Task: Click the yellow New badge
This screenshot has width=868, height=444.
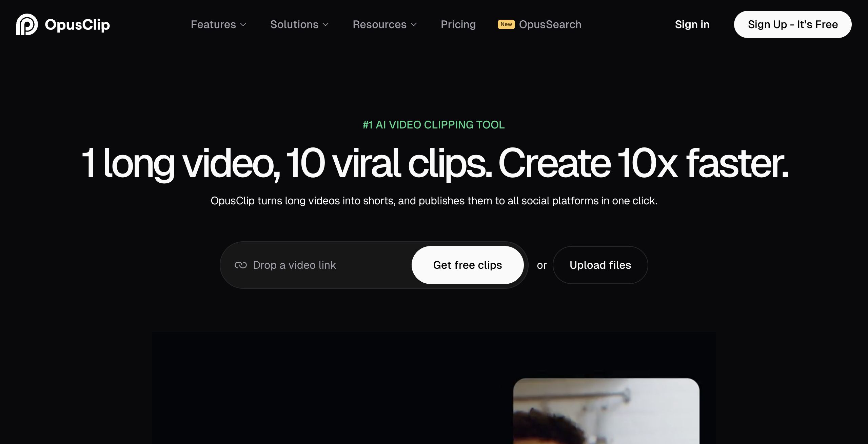Action: (x=506, y=24)
